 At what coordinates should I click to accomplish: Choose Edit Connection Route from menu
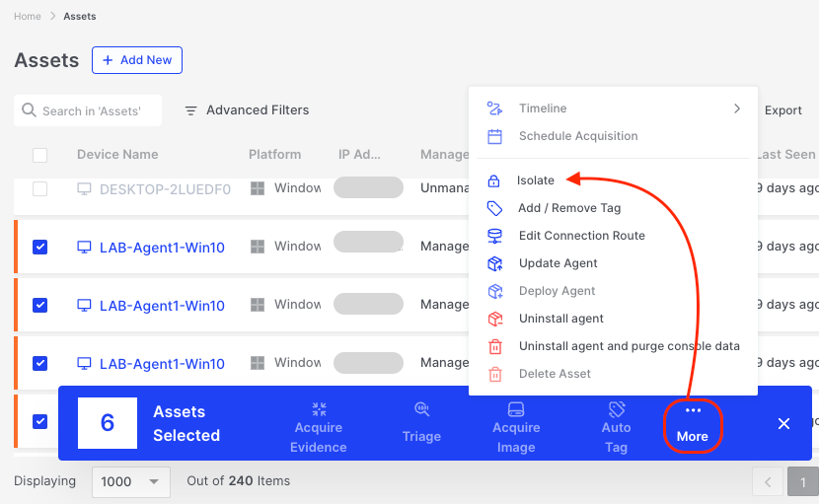coord(581,236)
